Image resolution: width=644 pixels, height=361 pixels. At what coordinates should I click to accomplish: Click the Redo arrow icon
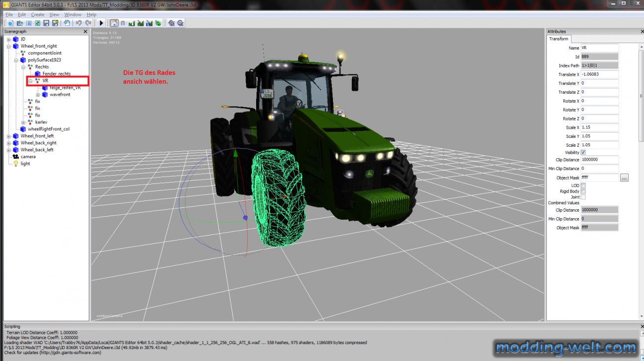(x=88, y=23)
